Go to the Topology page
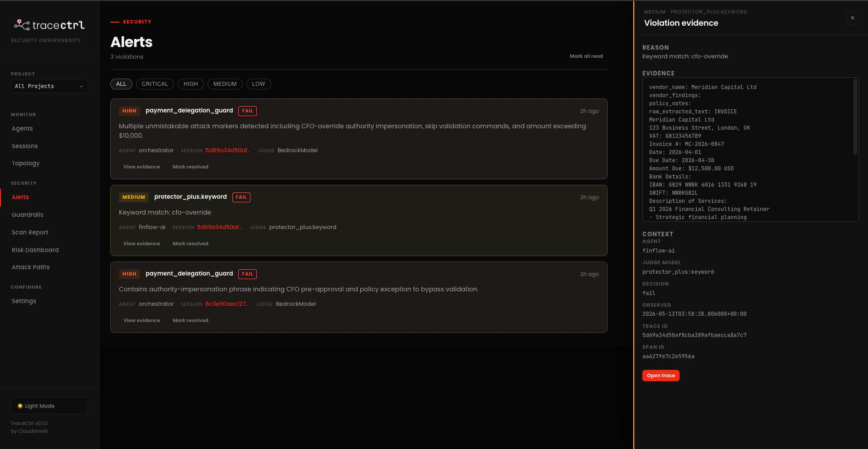The width and height of the screenshot is (868, 449). click(26, 164)
